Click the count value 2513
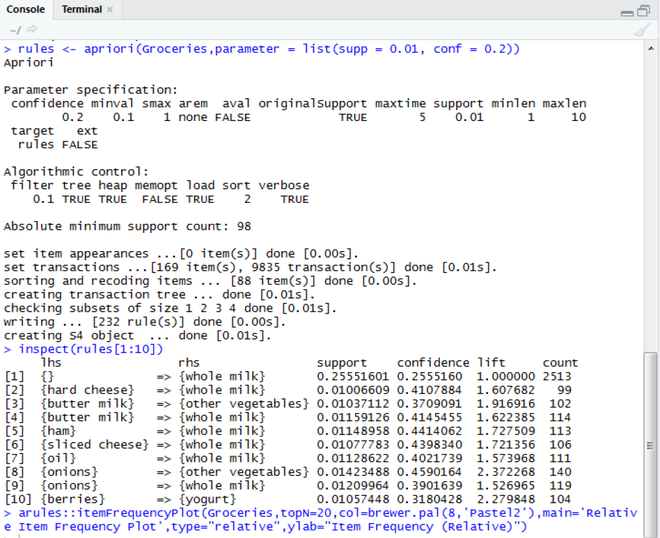660x538 pixels. click(557, 376)
